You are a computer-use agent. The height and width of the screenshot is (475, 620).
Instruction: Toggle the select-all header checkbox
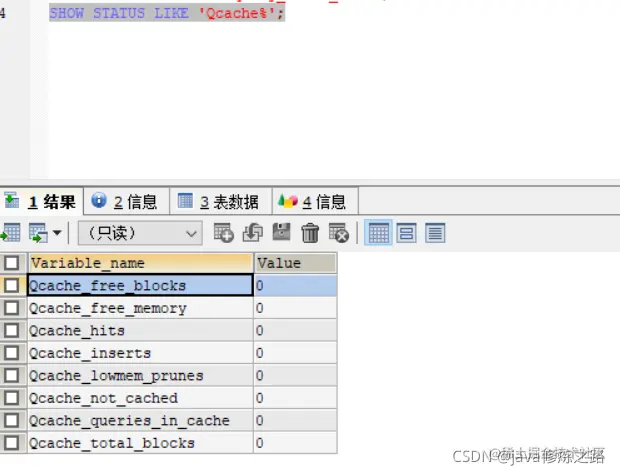(x=11, y=263)
